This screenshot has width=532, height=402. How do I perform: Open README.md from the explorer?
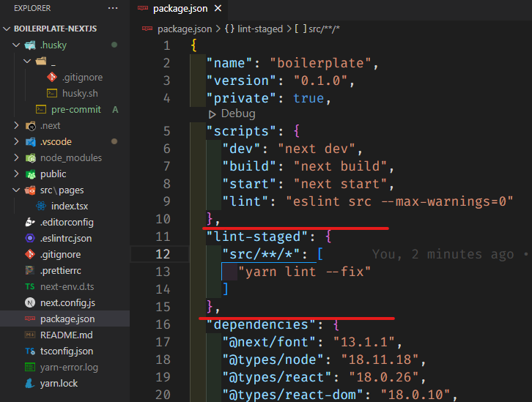click(65, 335)
